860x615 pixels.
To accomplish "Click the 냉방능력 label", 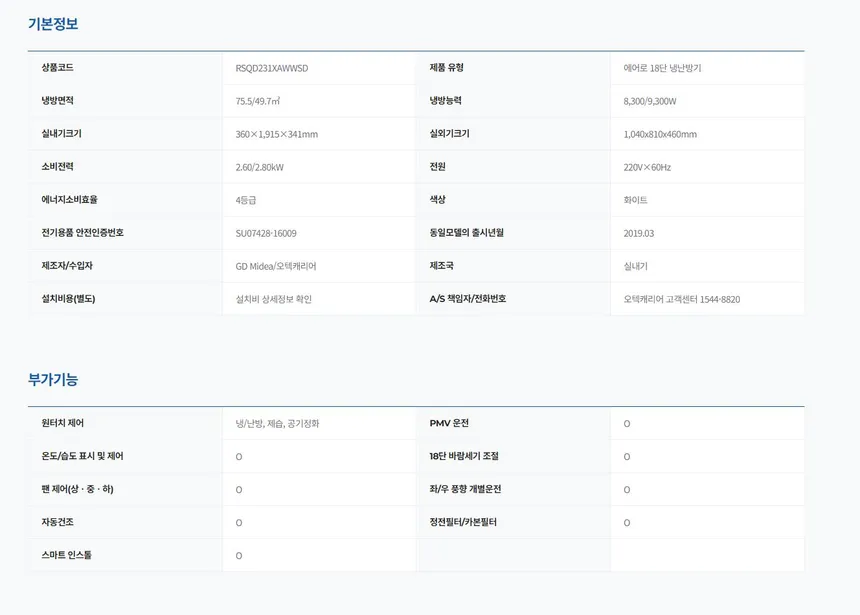I will pyautogui.click(x=445, y=100).
